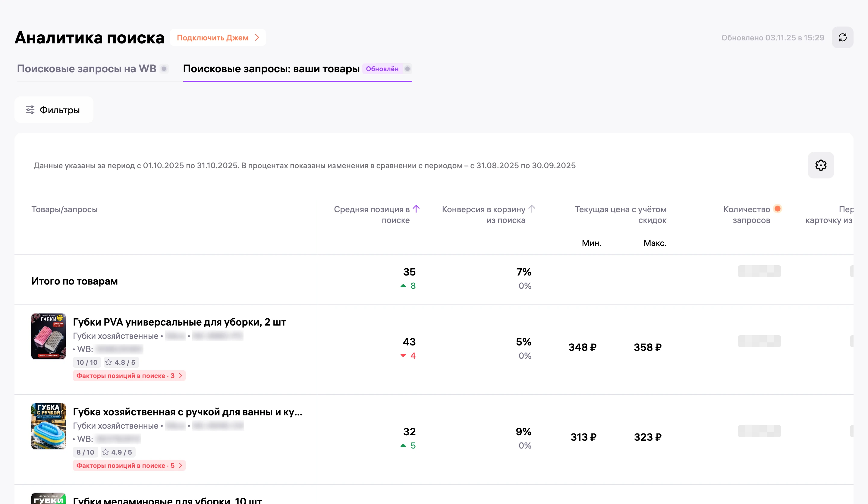The height and width of the screenshot is (504, 868).
Task: Click column header 'Средняя позиция в поиске'
Action: pyautogui.click(x=372, y=215)
